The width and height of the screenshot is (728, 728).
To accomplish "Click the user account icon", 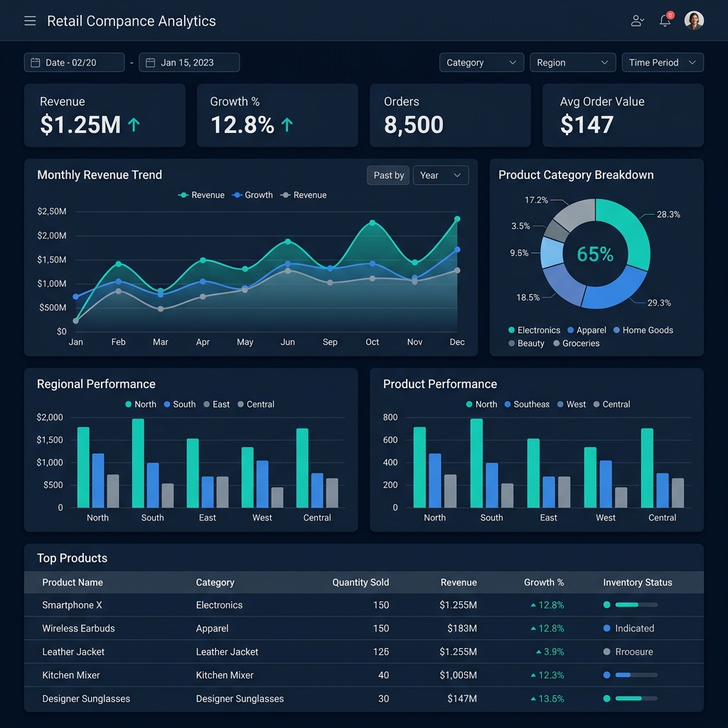I will (x=637, y=21).
